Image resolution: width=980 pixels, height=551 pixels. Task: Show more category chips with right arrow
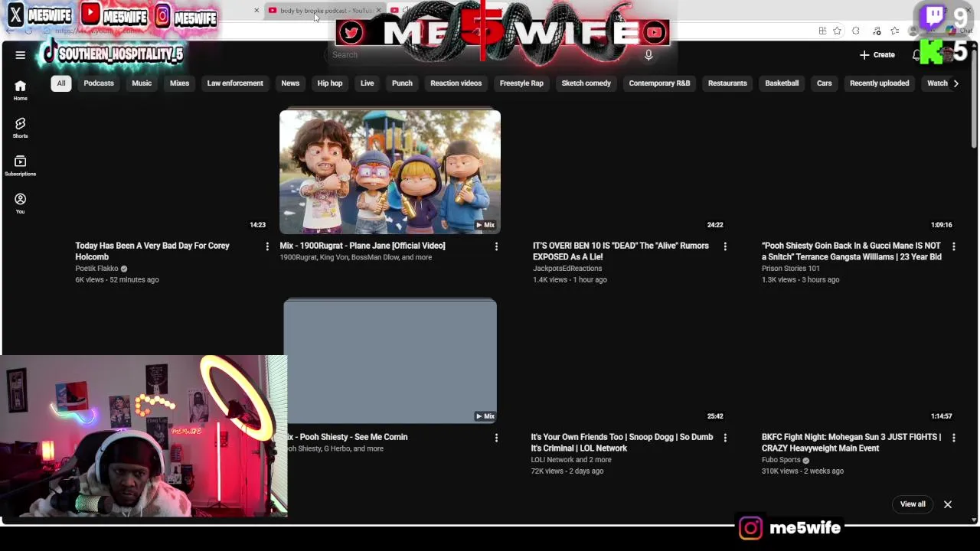pyautogui.click(x=955, y=83)
